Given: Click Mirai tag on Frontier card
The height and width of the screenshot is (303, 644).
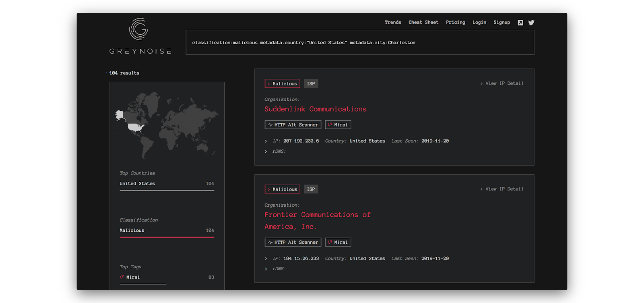Looking at the screenshot, I should (x=338, y=242).
